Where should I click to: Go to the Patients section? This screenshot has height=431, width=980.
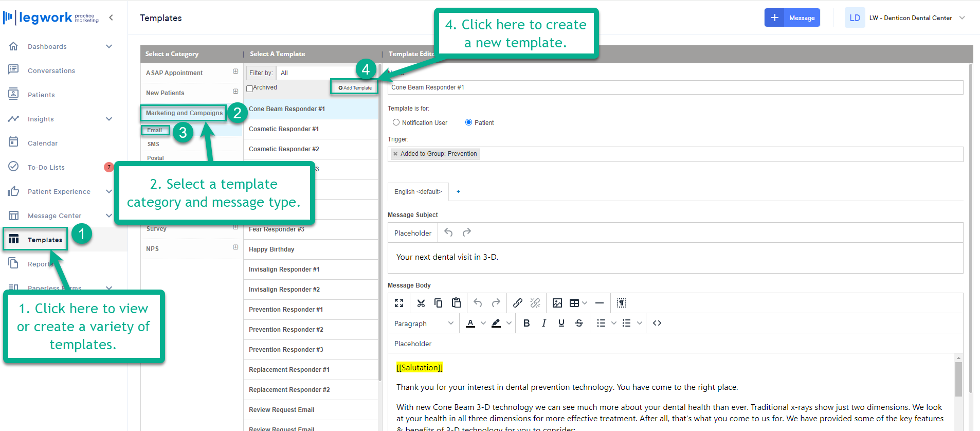(41, 95)
